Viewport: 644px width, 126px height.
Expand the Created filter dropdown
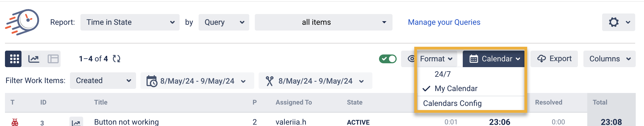(103, 81)
